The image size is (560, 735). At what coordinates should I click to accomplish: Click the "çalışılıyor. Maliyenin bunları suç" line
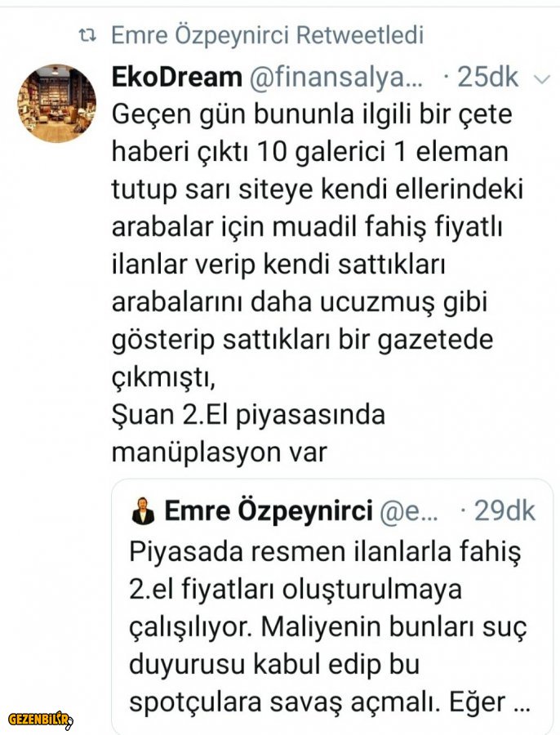327,626
